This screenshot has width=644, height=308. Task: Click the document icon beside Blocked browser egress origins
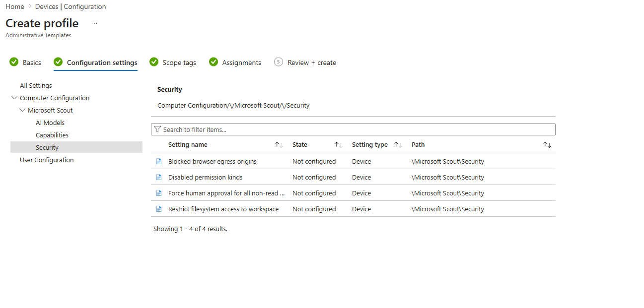click(159, 162)
